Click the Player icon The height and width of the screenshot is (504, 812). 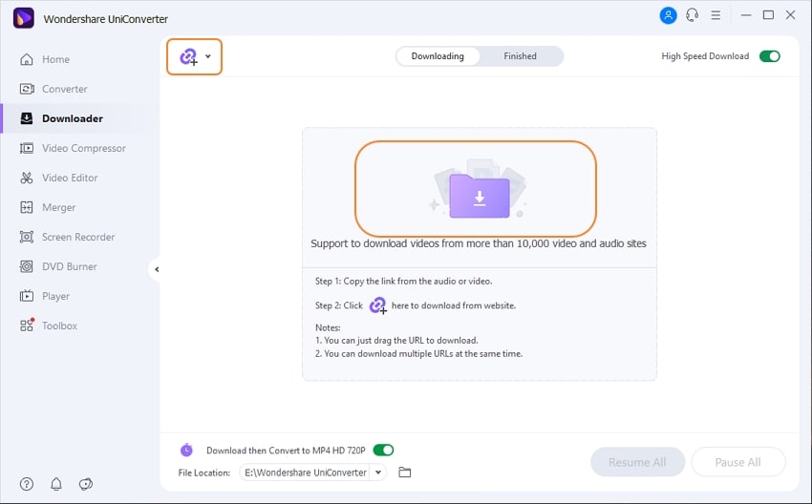click(27, 296)
